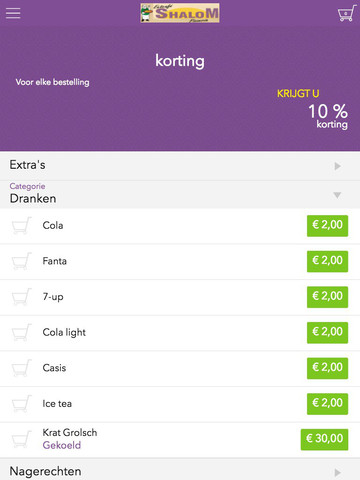Select the Nagerechten category row
Screen dimensions: 360x480
click(180, 470)
